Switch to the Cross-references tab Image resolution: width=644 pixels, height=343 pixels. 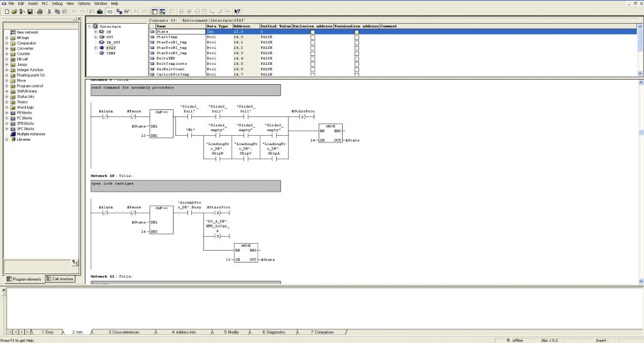[x=123, y=331]
